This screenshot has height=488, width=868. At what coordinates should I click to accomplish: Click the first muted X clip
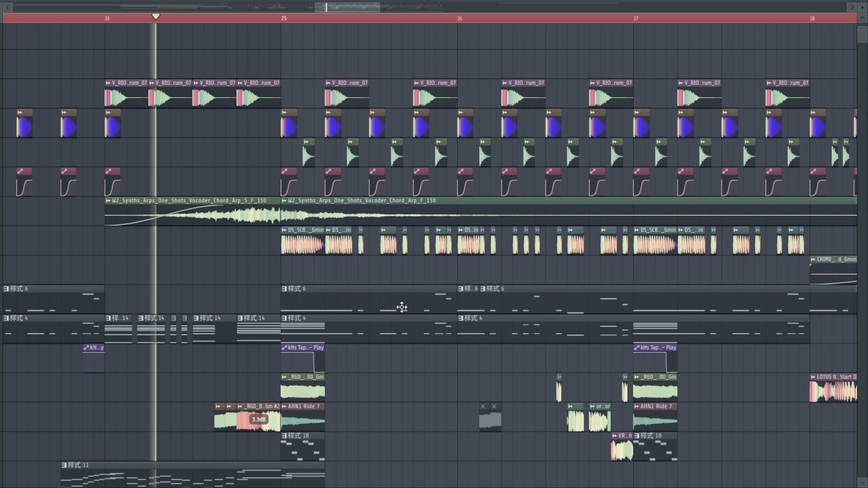(x=483, y=406)
